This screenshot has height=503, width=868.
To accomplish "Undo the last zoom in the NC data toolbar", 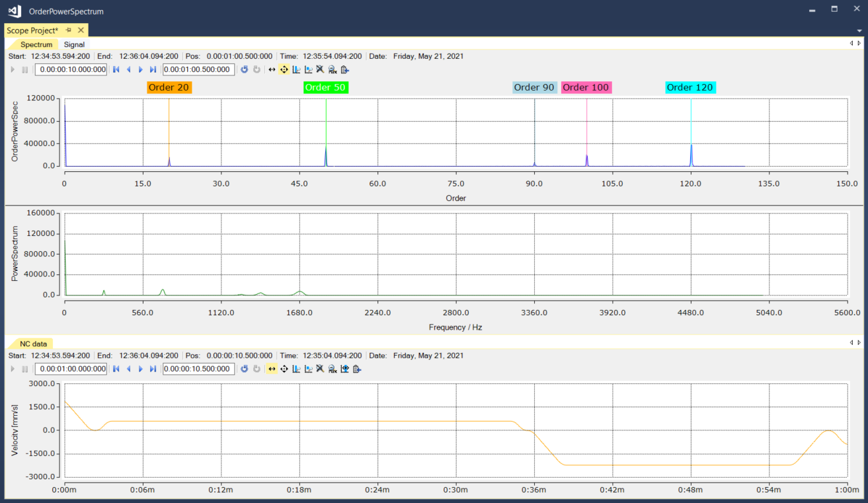I will coord(244,369).
